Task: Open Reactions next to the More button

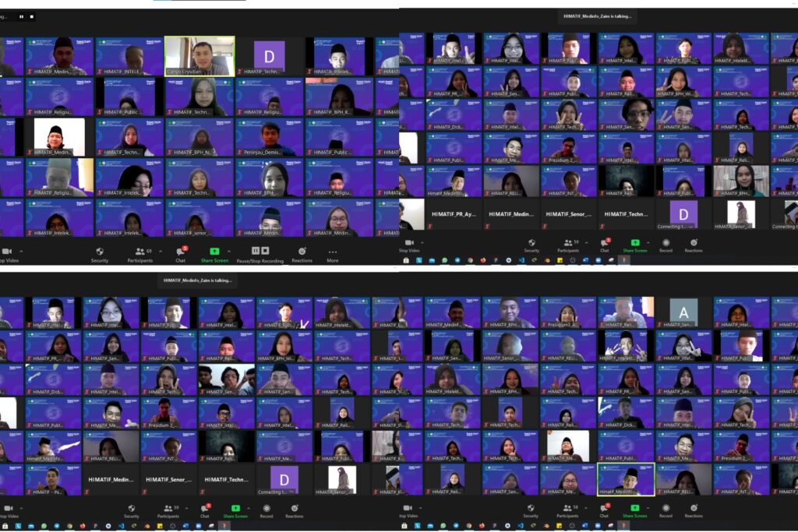Action: pyautogui.click(x=302, y=255)
